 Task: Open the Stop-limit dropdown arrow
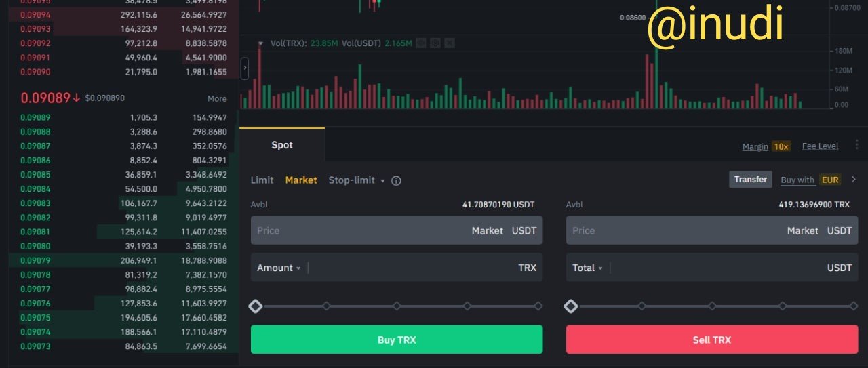382,181
